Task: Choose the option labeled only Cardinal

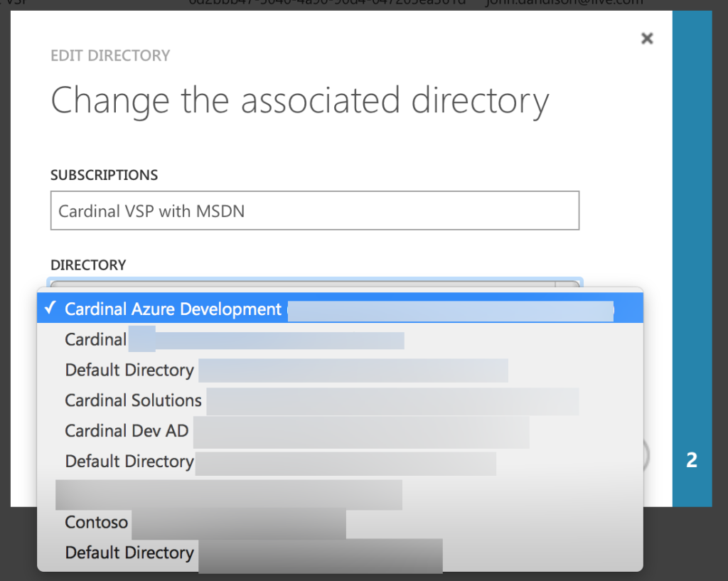Action: point(340,339)
